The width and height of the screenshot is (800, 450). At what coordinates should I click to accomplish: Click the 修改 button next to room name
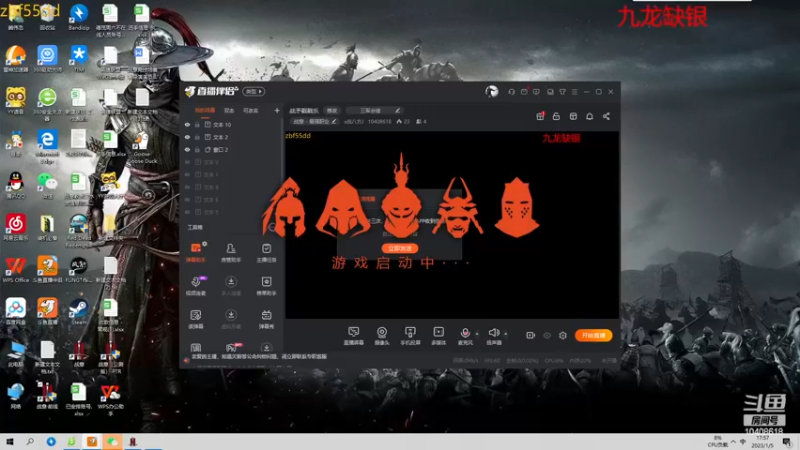tap(332, 110)
